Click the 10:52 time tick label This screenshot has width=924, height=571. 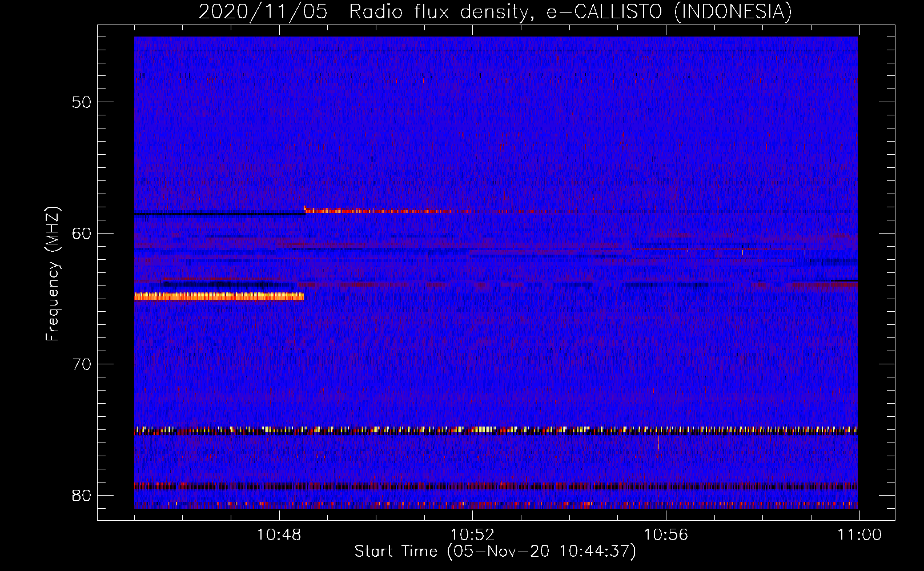pyautogui.click(x=472, y=535)
